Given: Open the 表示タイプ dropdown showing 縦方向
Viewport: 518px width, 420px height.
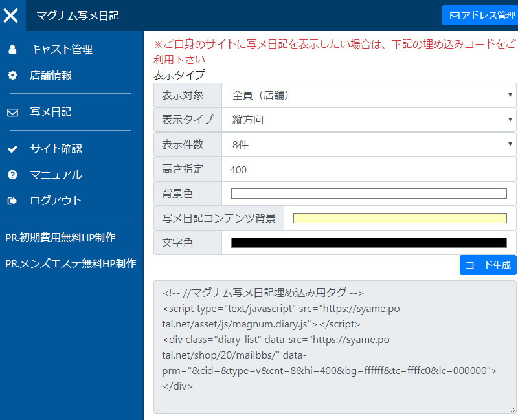Looking at the screenshot, I should point(369,119).
